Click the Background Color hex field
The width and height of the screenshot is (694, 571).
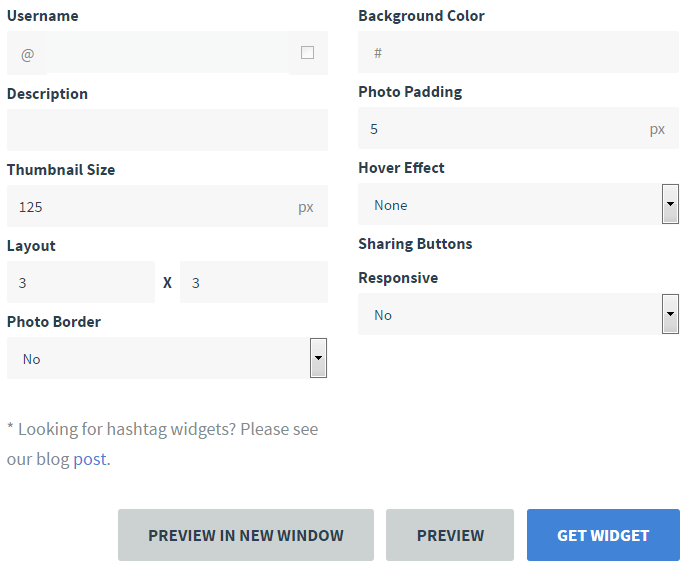530,53
